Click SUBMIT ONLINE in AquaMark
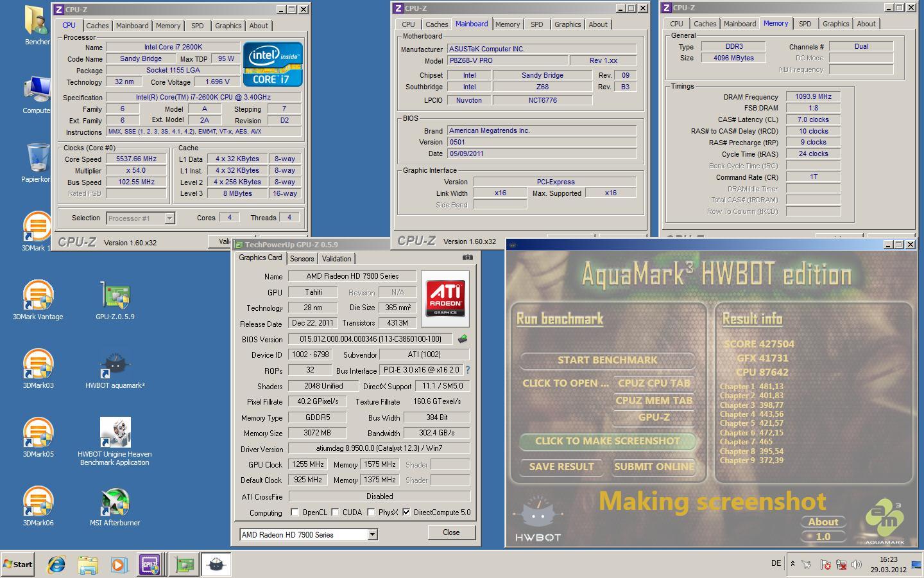Image resolution: width=924 pixels, height=578 pixels. click(654, 467)
